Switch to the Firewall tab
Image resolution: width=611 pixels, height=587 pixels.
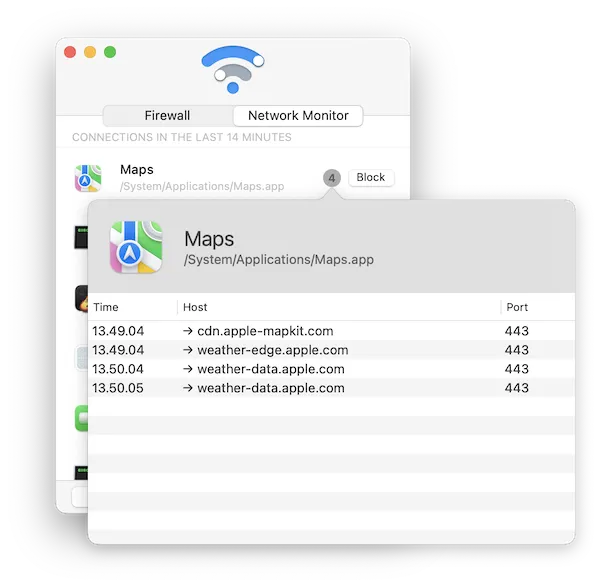pyautogui.click(x=167, y=116)
